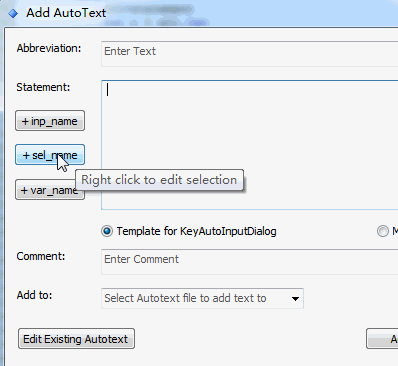Click the Abbreviation label

click(49, 48)
